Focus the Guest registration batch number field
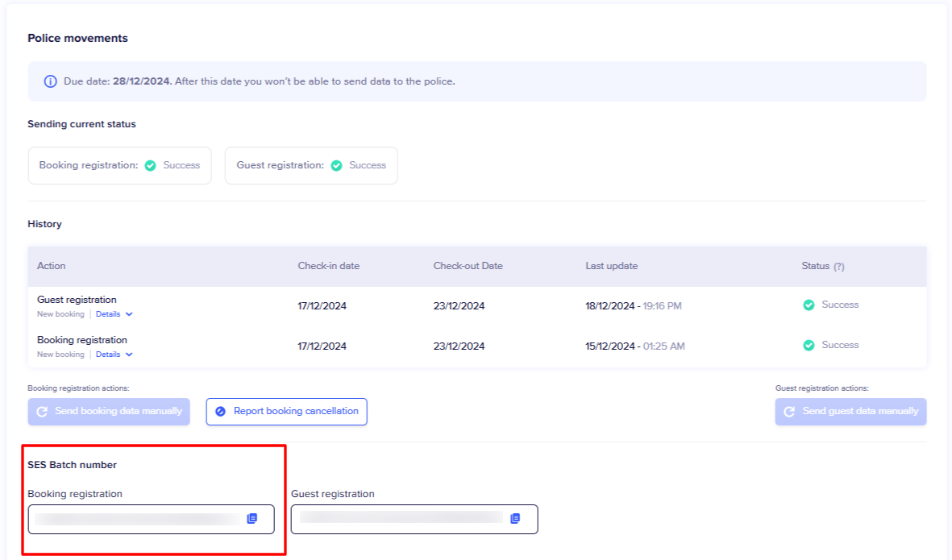 point(401,518)
